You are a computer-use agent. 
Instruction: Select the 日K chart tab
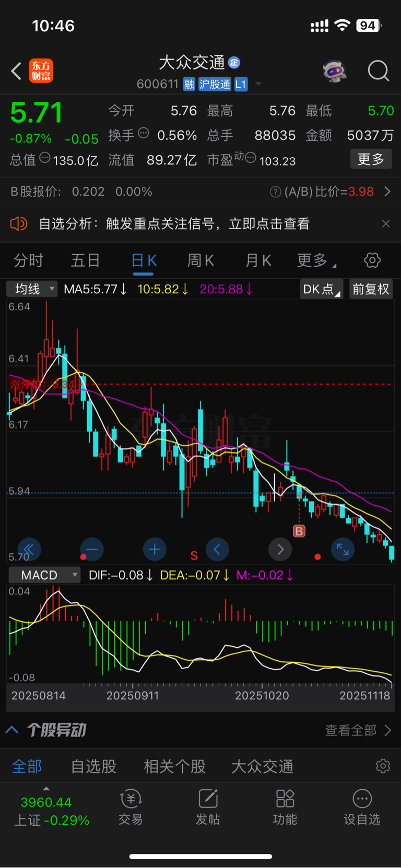click(x=144, y=260)
